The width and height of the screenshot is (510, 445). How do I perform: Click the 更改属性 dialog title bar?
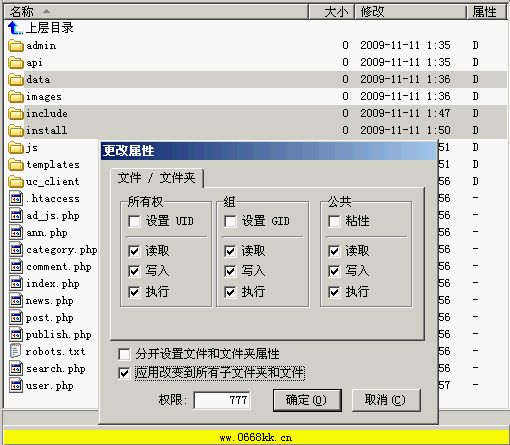(269, 151)
